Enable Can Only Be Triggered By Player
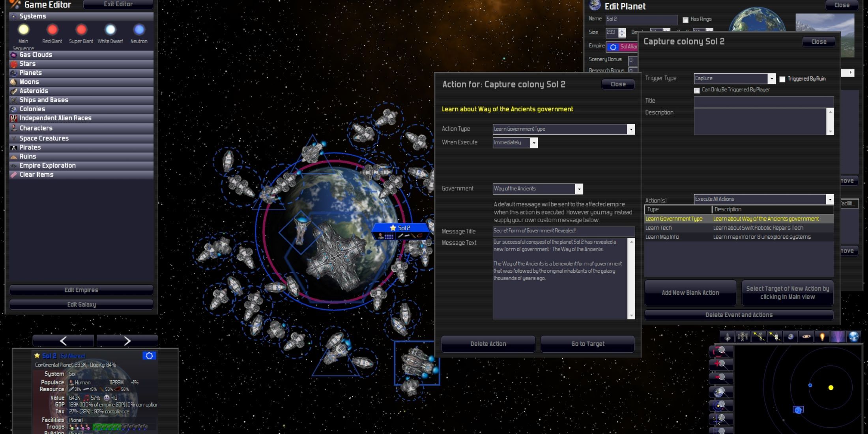Viewport: 868px width, 434px height. pos(697,91)
